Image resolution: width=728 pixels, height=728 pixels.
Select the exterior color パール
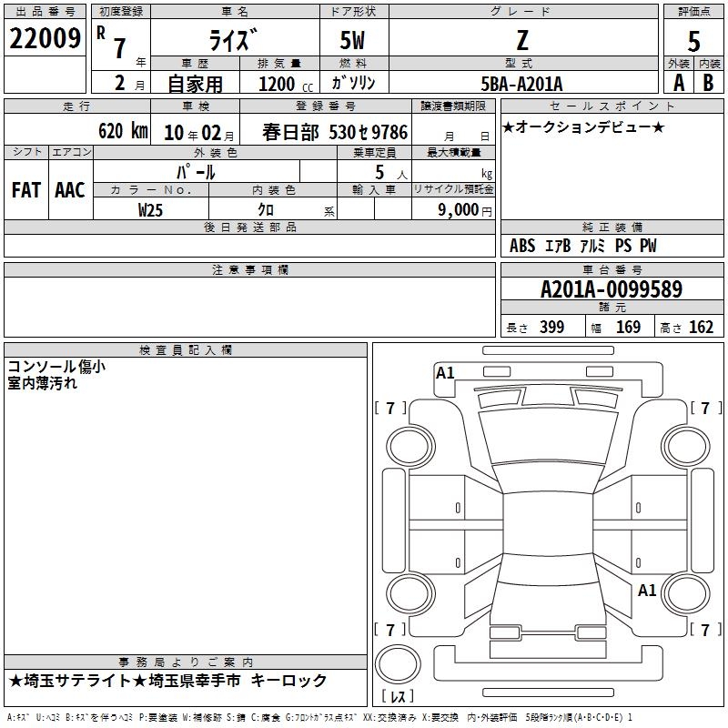(x=196, y=172)
